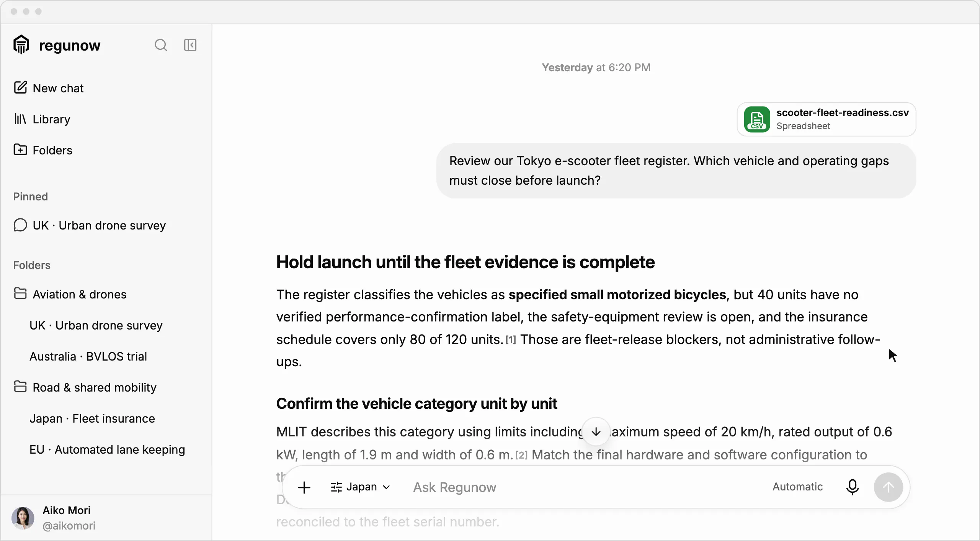Open the Automatic mode selector

(797, 487)
